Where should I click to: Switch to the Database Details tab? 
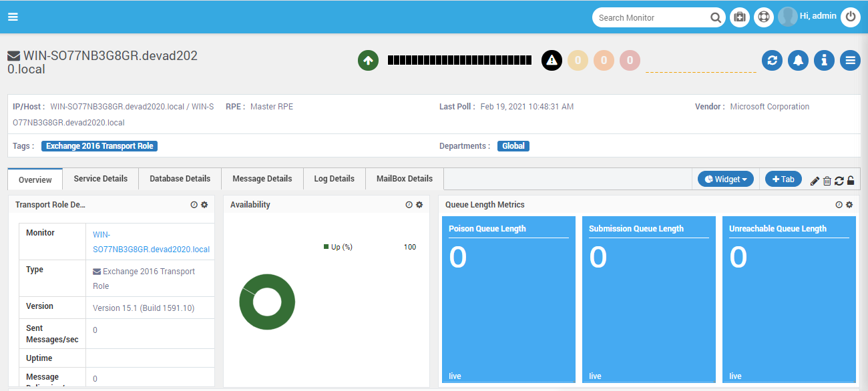click(180, 179)
